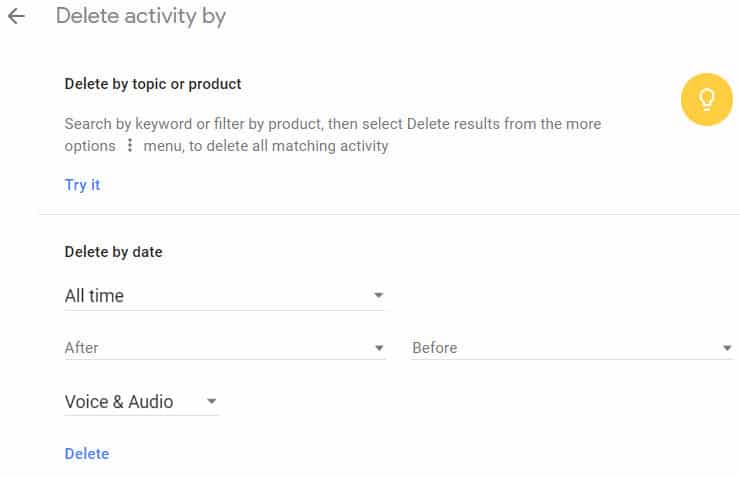Expand the Voice & Audio dropdown arrow
The height and width of the screenshot is (477, 740).
click(x=211, y=402)
